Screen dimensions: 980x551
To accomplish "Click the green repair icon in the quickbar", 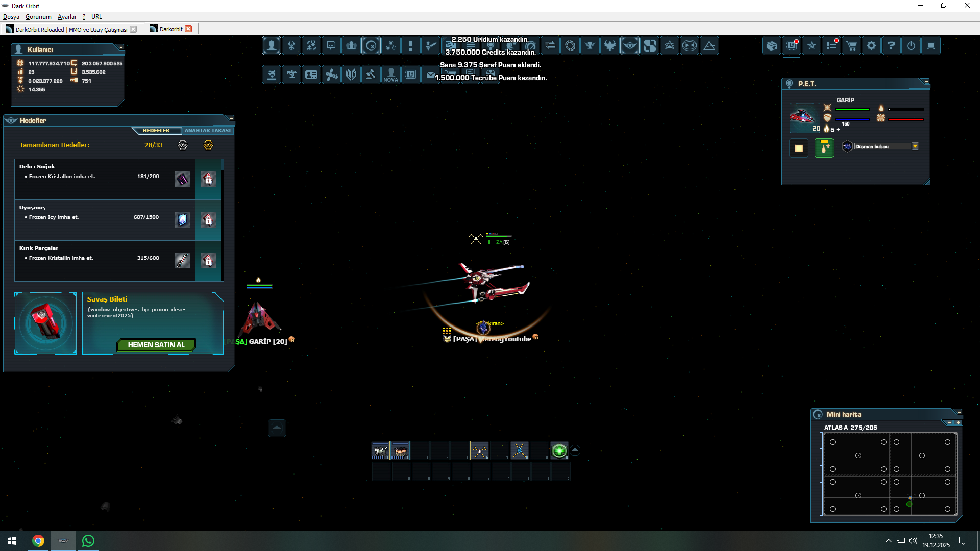I will coord(559,450).
